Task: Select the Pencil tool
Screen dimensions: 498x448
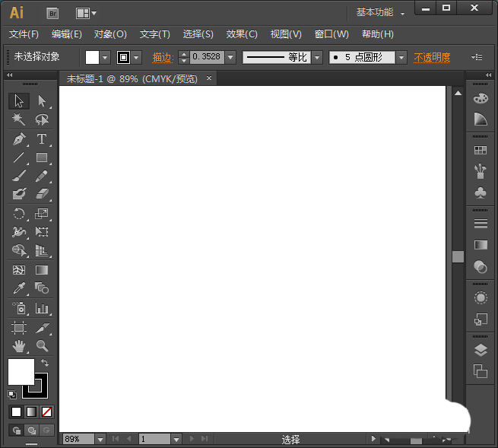Action: pyautogui.click(x=42, y=176)
